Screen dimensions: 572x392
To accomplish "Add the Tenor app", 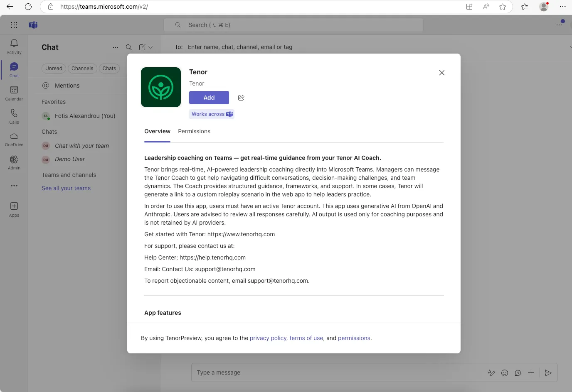I will point(209,98).
